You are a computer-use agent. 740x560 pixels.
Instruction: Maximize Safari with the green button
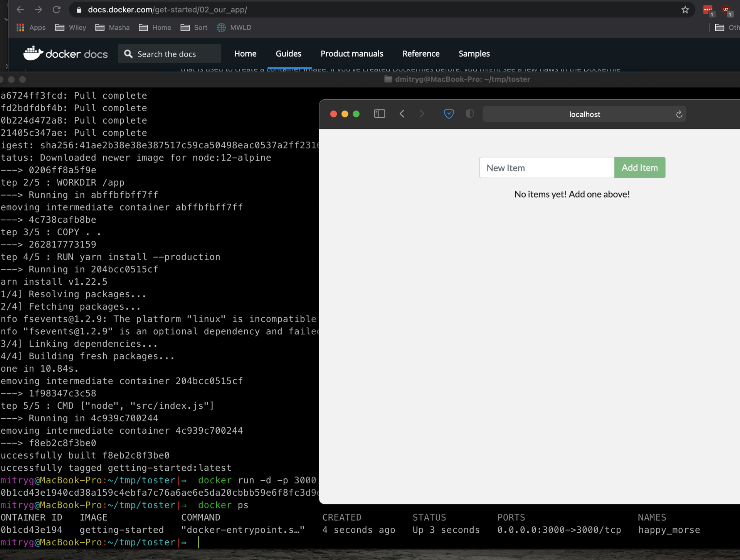click(x=356, y=114)
